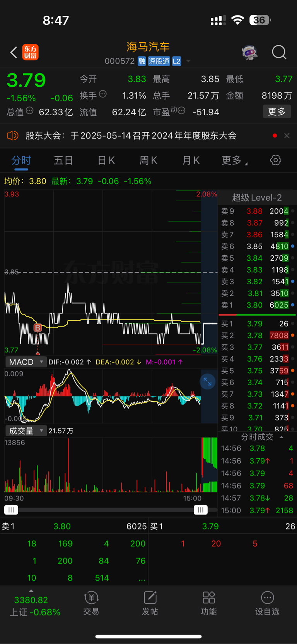Select the 卖6 order row at 3.85
The width and height of the screenshot is (297, 644).
click(258, 246)
